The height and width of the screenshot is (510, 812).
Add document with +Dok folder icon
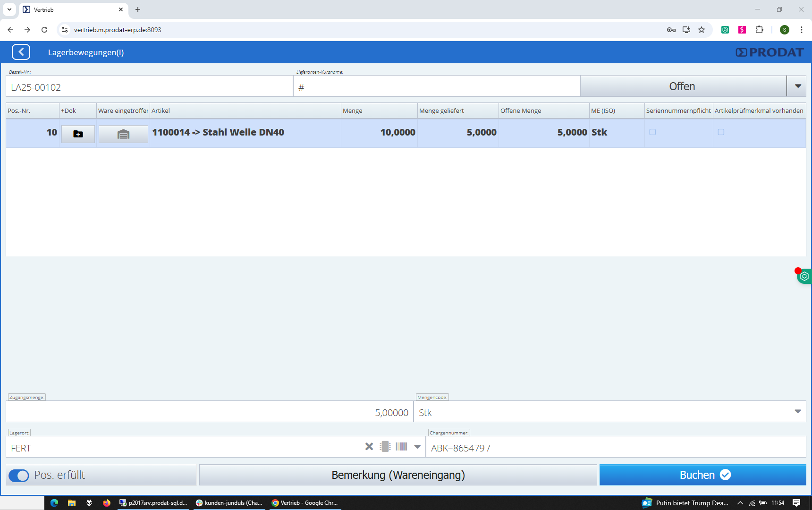pos(78,134)
